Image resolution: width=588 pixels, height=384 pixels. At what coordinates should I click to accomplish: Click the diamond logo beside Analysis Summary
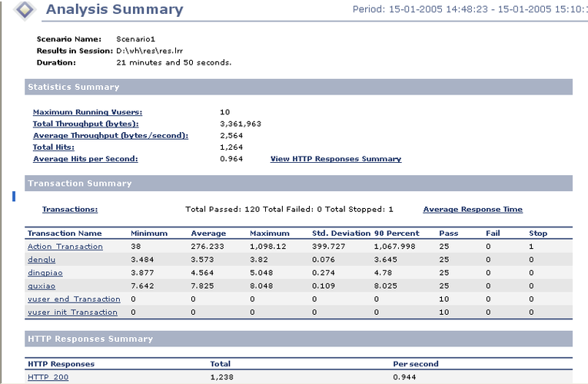25,11
